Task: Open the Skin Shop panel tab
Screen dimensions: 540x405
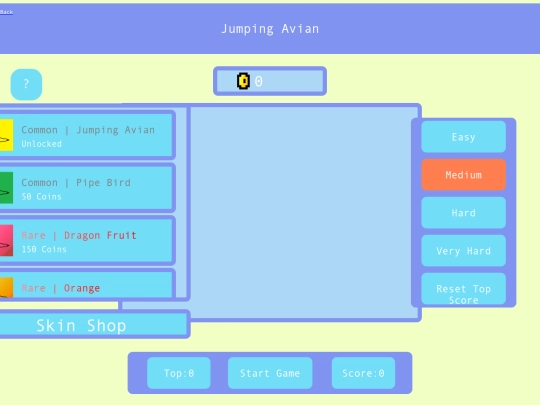Action: pos(94,325)
